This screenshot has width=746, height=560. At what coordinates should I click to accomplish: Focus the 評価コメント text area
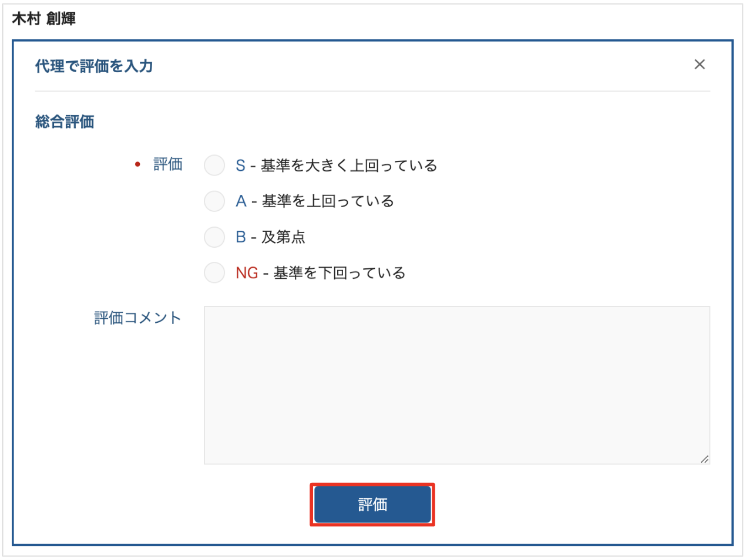click(x=456, y=384)
